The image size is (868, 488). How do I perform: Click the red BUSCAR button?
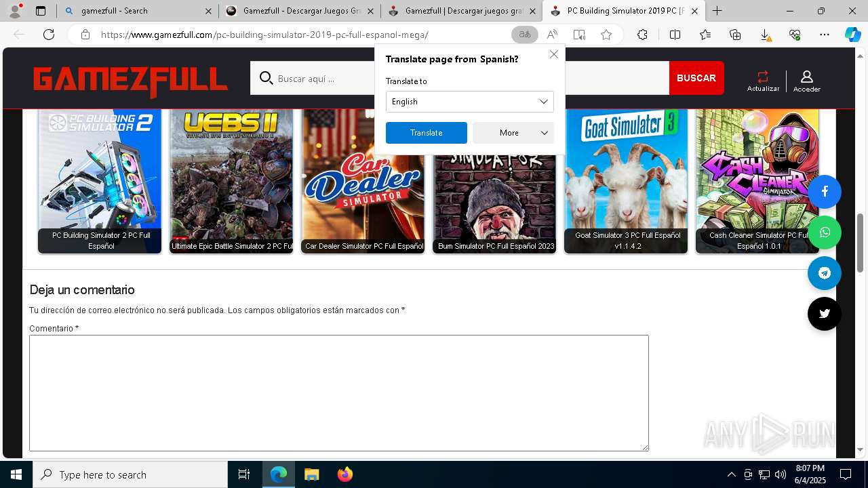point(696,78)
